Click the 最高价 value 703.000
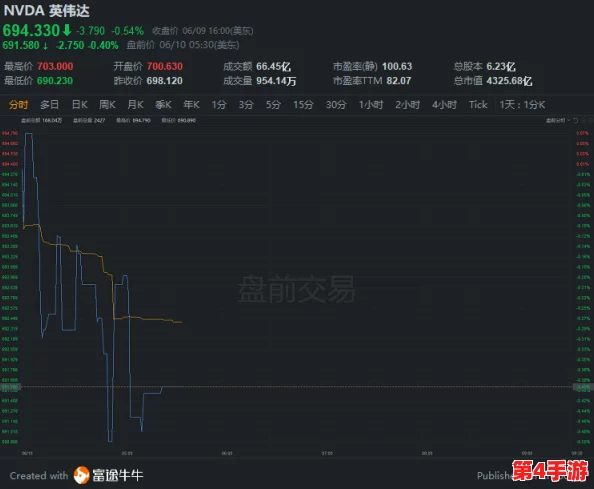This screenshot has height=489, width=594. (x=55, y=67)
